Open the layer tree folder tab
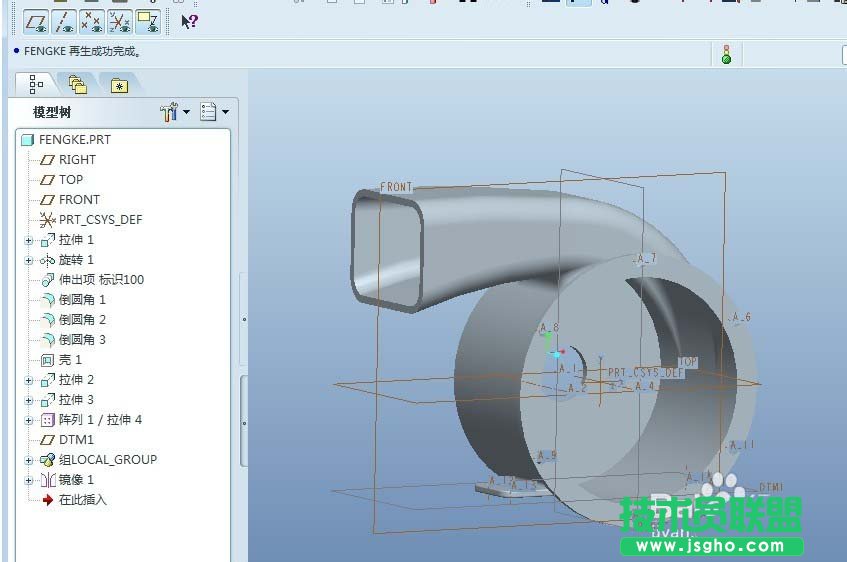847x562 pixels. point(78,84)
